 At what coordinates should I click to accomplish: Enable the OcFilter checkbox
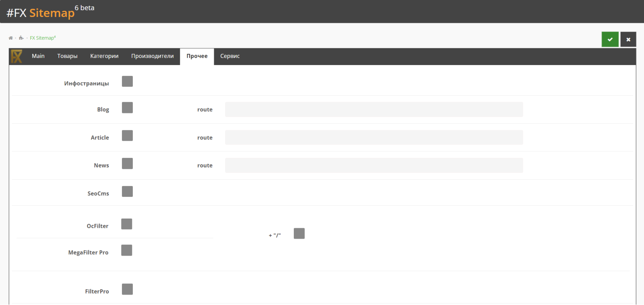(126, 224)
